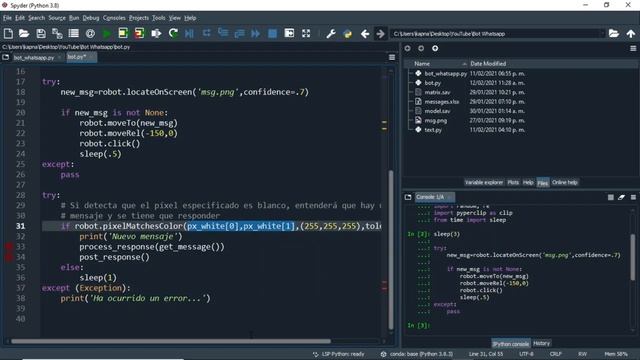Toggle the breakpoint on line 34
640x360 pixels.
pos(8,257)
